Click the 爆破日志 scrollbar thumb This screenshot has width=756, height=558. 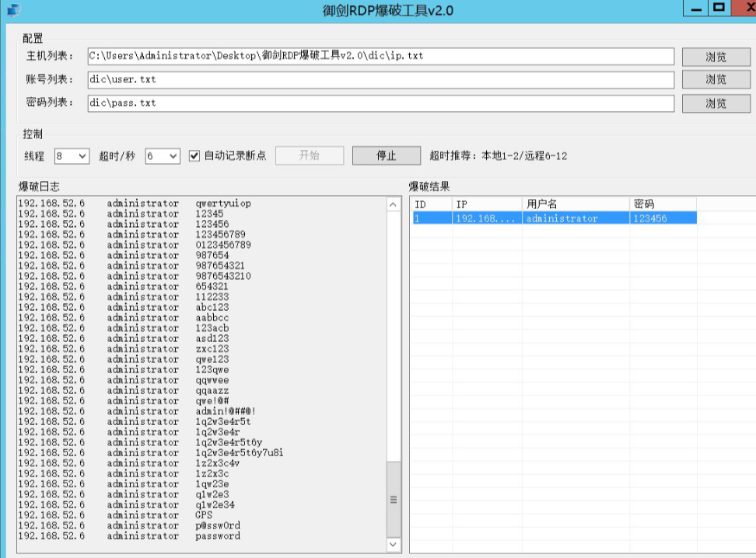click(x=394, y=499)
